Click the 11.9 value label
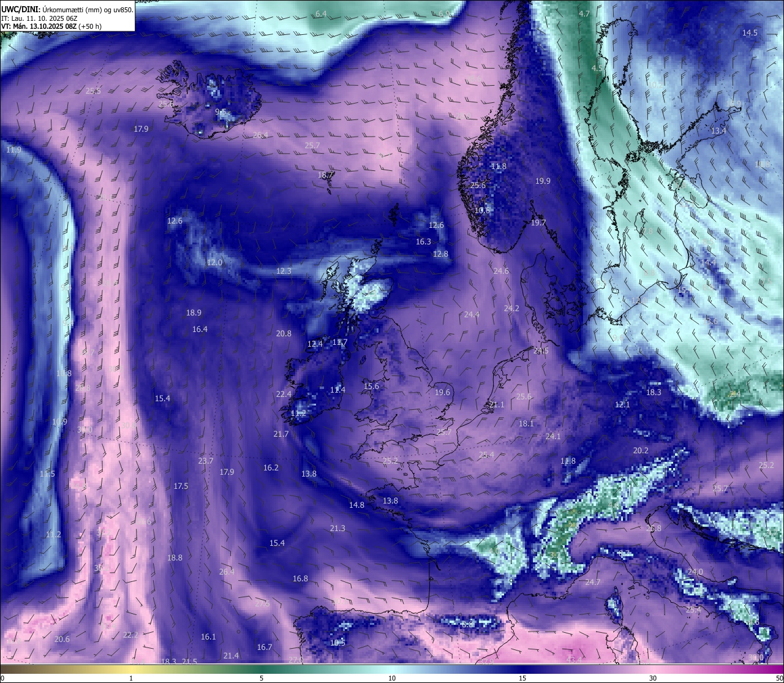 click(13, 149)
